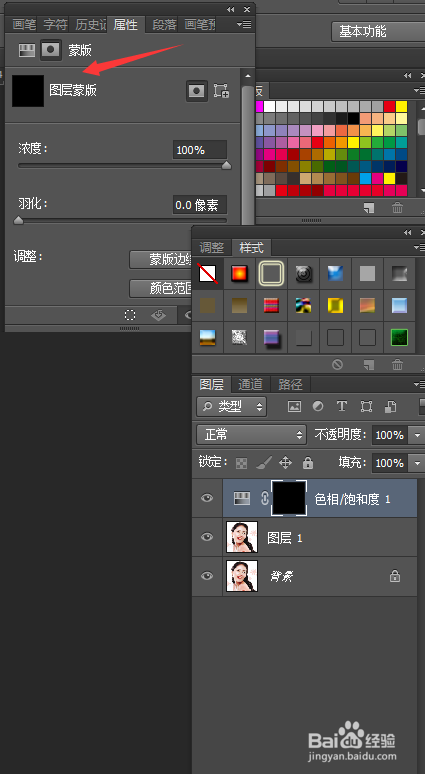Click the clear style icon in Styles panel
This screenshot has width=425, height=774.
tap(338, 365)
